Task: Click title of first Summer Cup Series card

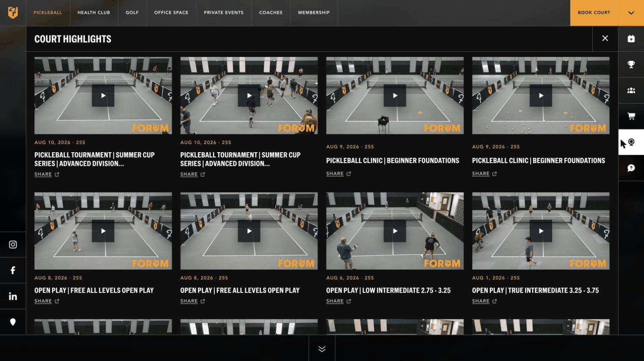Action: click(94, 159)
